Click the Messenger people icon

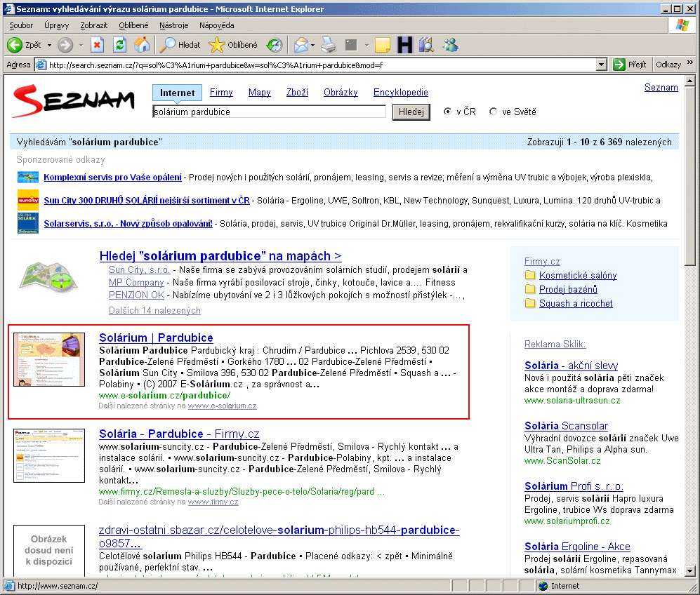coord(450,45)
